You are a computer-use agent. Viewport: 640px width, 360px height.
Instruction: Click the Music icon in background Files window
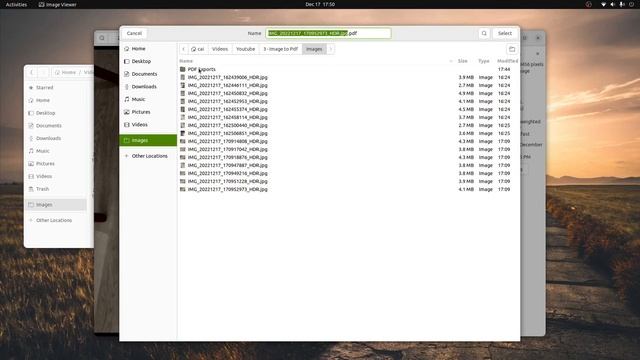pyautogui.click(x=31, y=151)
